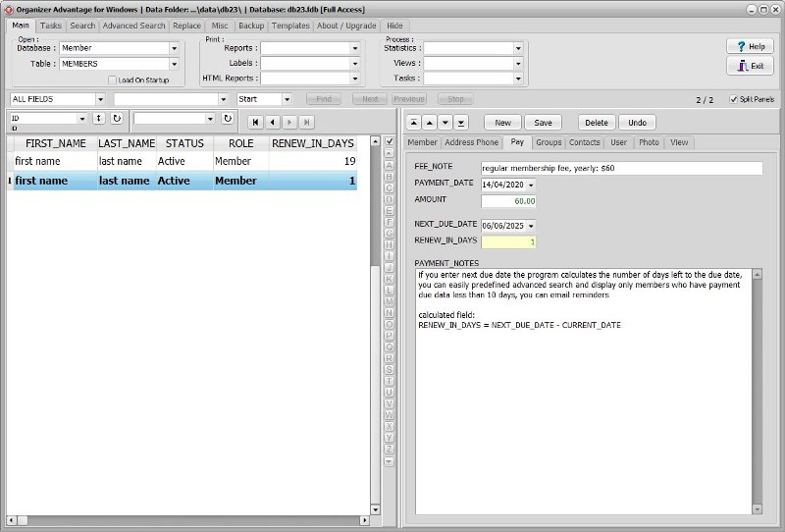Open the Tasks tab in ribbon
Image resolution: width=785 pixels, height=532 pixels.
coord(51,26)
